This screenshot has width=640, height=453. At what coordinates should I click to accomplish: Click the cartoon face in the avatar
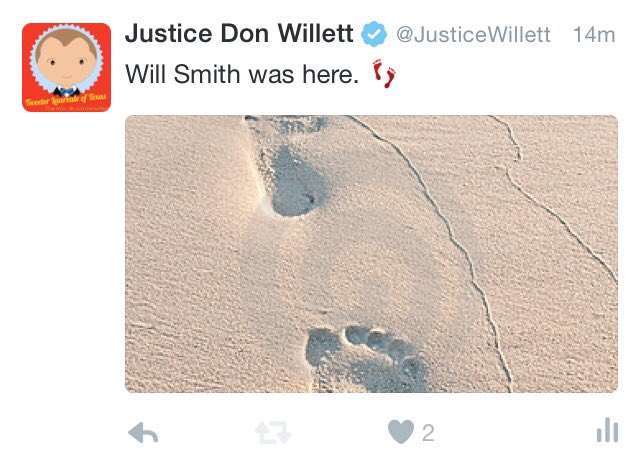point(67,59)
